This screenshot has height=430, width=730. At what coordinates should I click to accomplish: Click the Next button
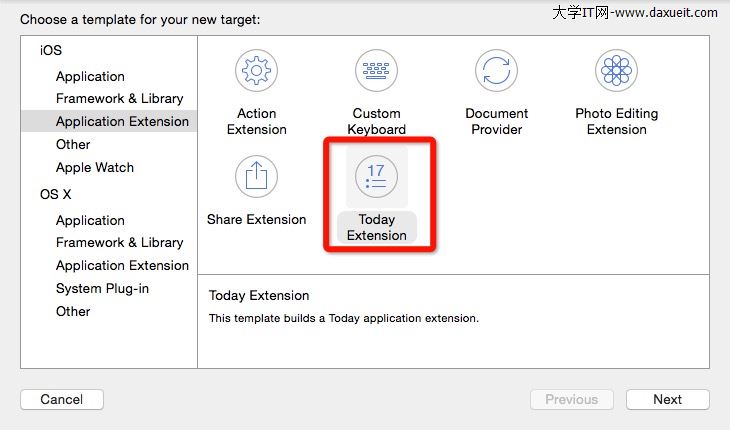(667, 399)
